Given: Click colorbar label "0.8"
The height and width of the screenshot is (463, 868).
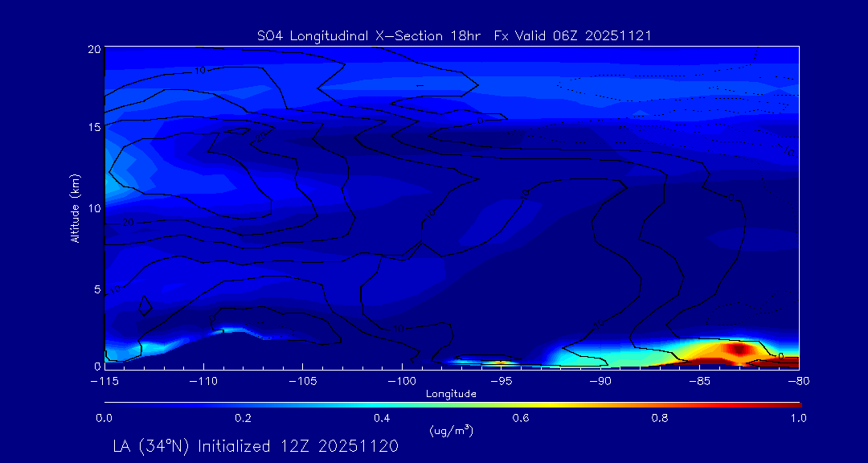Looking at the screenshot, I should click(x=660, y=418).
